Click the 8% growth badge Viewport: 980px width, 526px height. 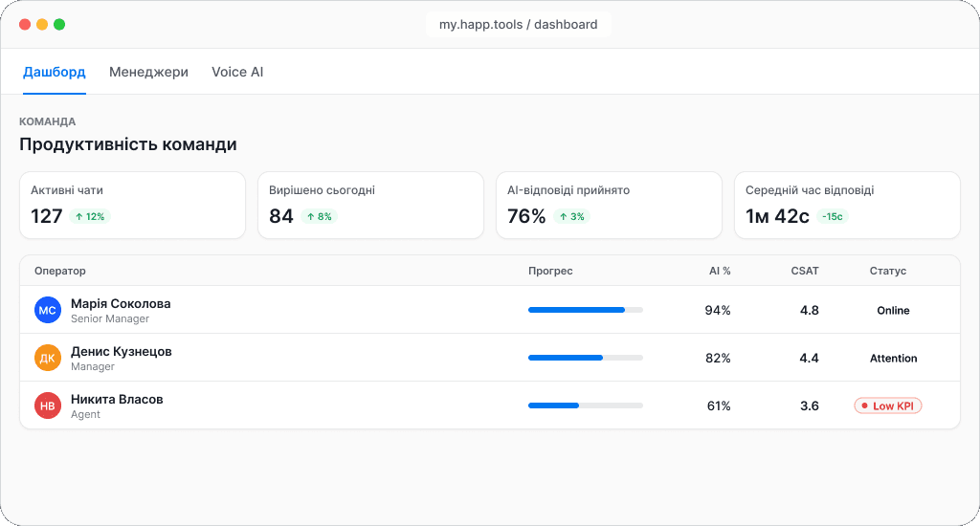pos(320,217)
